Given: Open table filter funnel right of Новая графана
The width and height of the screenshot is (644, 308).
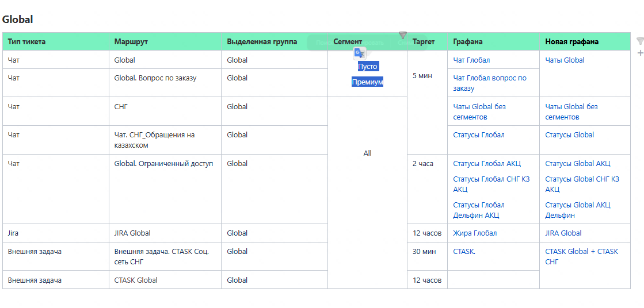Looking at the screenshot, I should pos(640,41).
